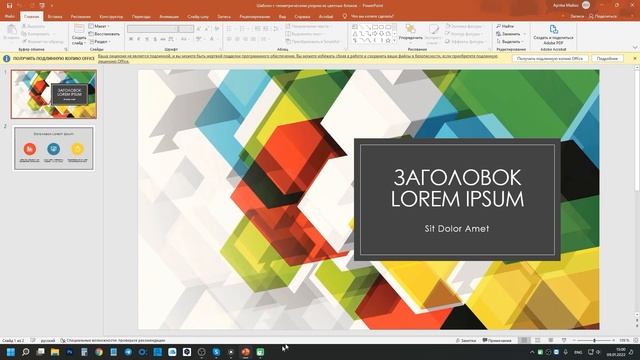Open the File (Файл) tab

pyautogui.click(x=10, y=17)
